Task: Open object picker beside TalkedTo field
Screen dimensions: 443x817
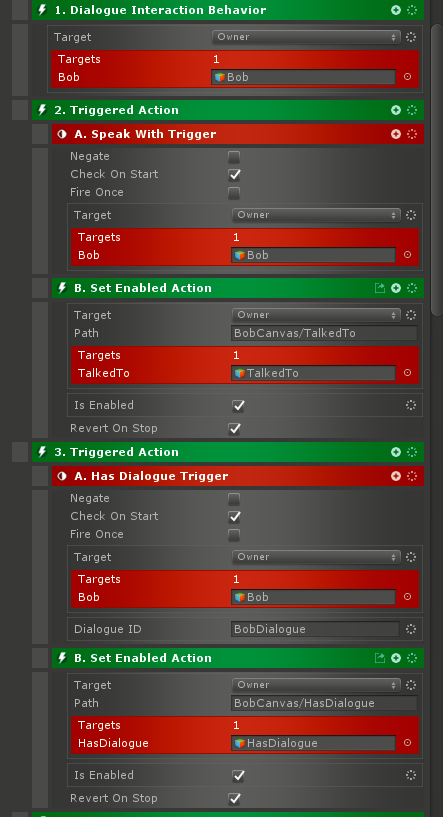Action: click(x=408, y=373)
